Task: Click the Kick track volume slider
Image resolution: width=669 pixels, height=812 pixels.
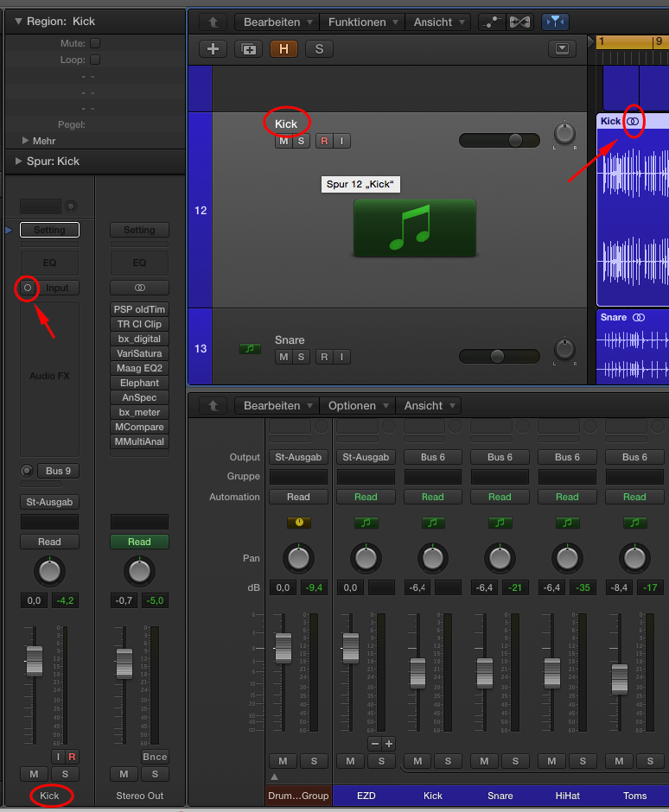Action: (x=500, y=140)
